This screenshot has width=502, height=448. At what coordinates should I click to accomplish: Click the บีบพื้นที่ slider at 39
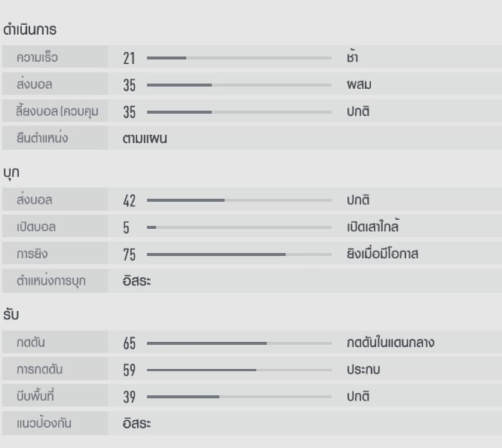(239, 398)
